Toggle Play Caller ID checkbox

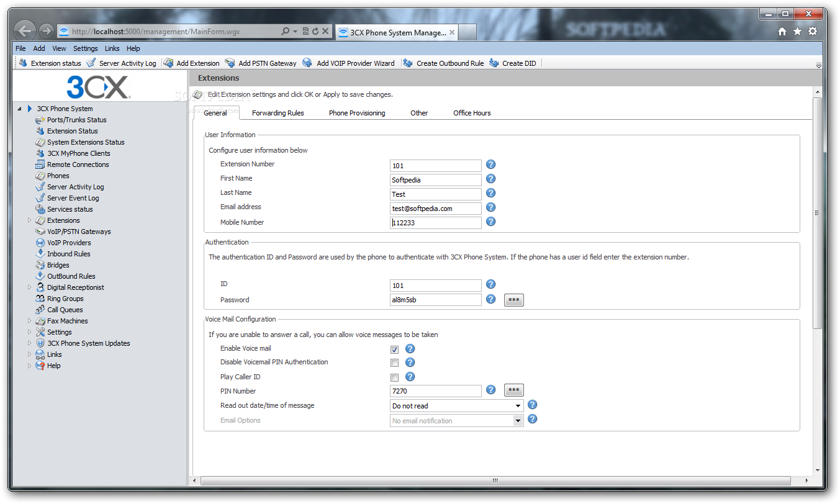click(x=394, y=377)
